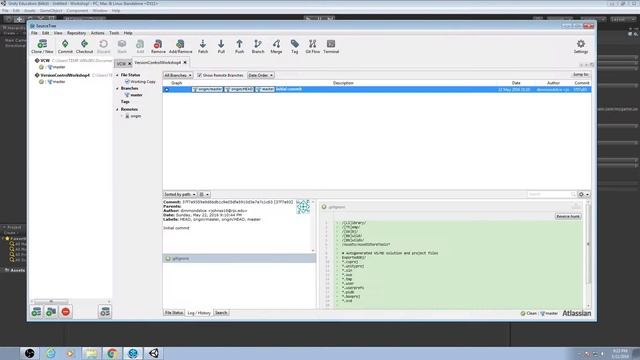
Task: Click the SourceTree taskbar icon
Action: [x=133, y=353]
